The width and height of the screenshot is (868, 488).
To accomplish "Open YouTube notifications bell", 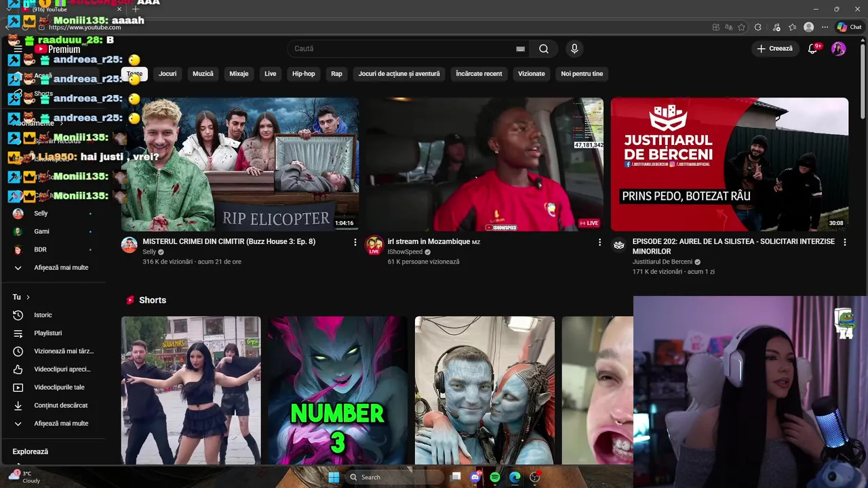I will (x=813, y=49).
